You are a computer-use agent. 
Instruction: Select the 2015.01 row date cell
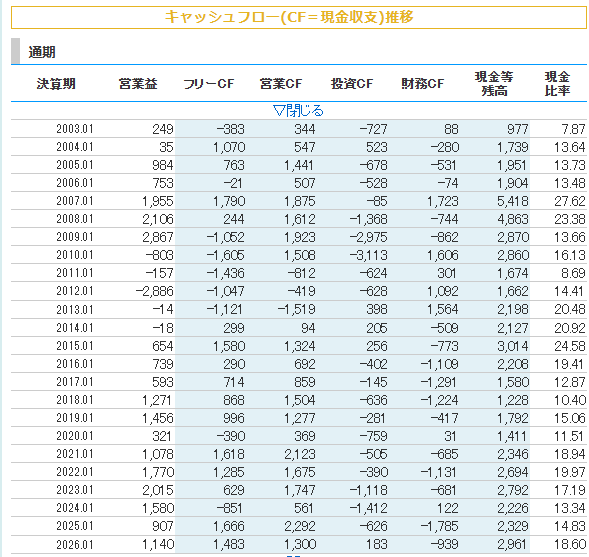(x=74, y=346)
